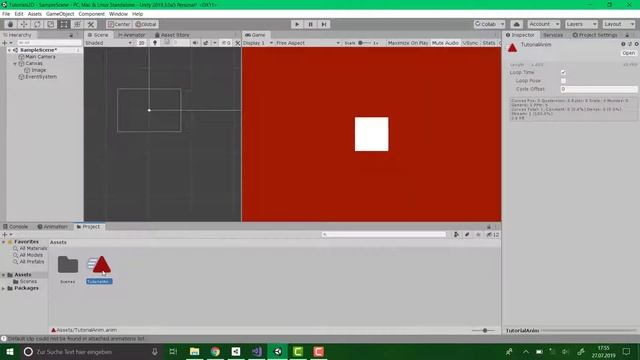This screenshot has height=360, width=640.
Task: Lock the Inspector panel
Action: pos(627,35)
